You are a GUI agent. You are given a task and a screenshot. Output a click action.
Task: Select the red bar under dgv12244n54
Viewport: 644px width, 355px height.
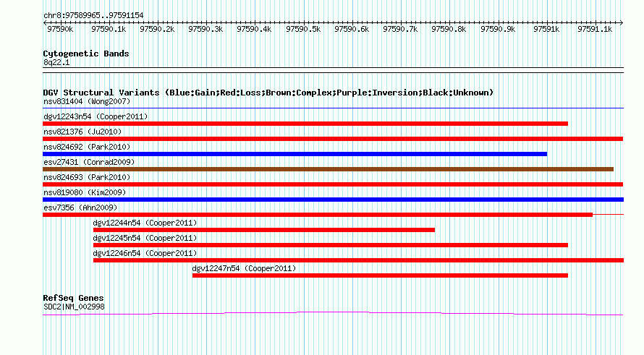pyautogui.click(x=264, y=230)
